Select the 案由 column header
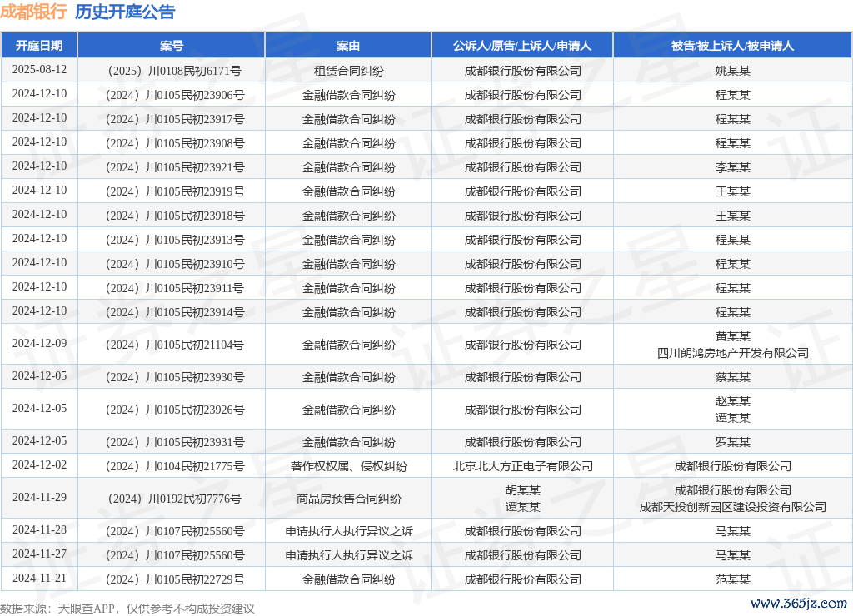The image size is (853, 616). 348,46
